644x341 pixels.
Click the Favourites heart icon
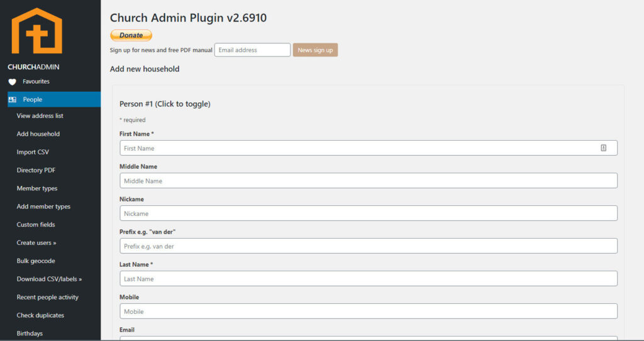(x=12, y=82)
